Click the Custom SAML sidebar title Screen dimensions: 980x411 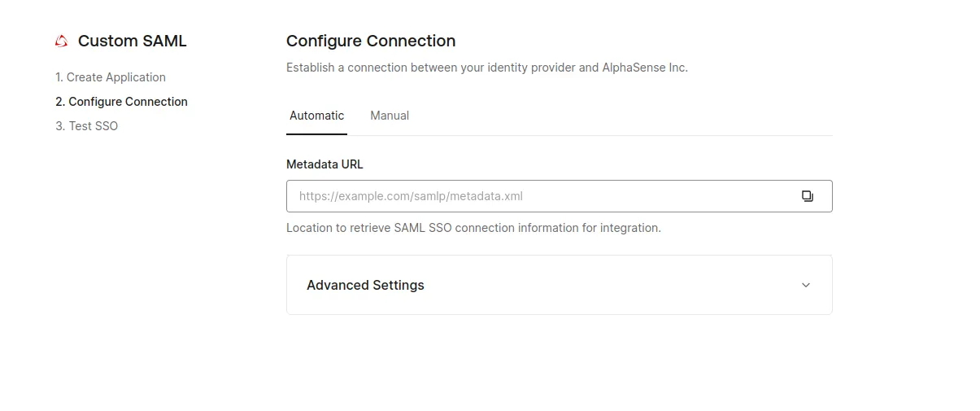click(x=133, y=42)
